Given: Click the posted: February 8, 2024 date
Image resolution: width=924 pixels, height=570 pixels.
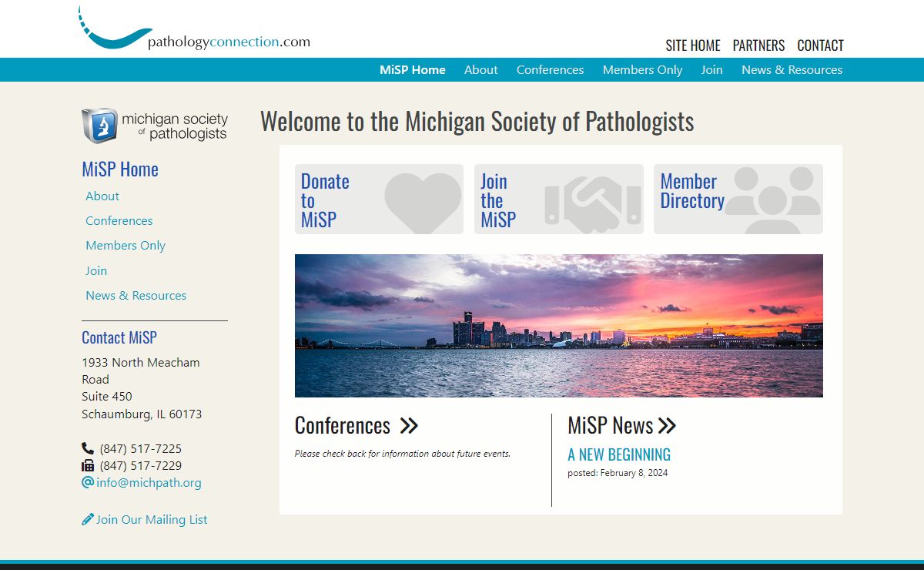Looking at the screenshot, I should click(618, 473).
